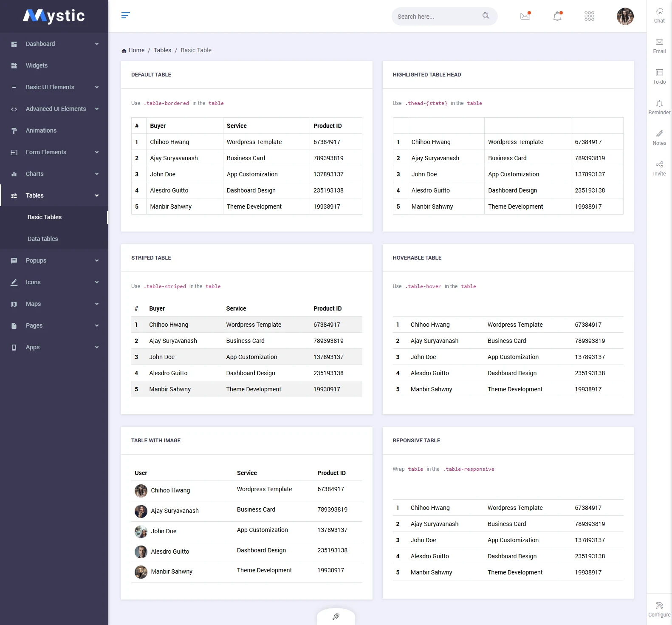Select Data tables submenu item

point(43,239)
